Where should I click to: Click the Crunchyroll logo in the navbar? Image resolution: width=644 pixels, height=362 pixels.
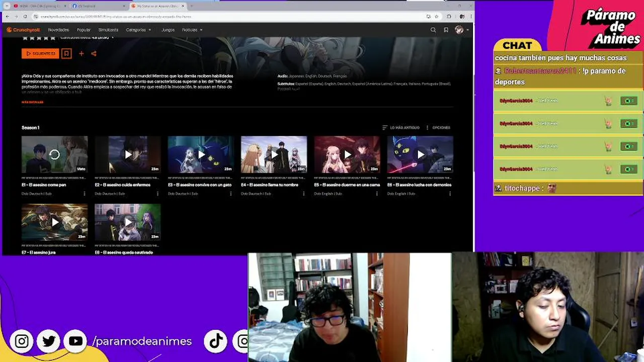click(23, 30)
